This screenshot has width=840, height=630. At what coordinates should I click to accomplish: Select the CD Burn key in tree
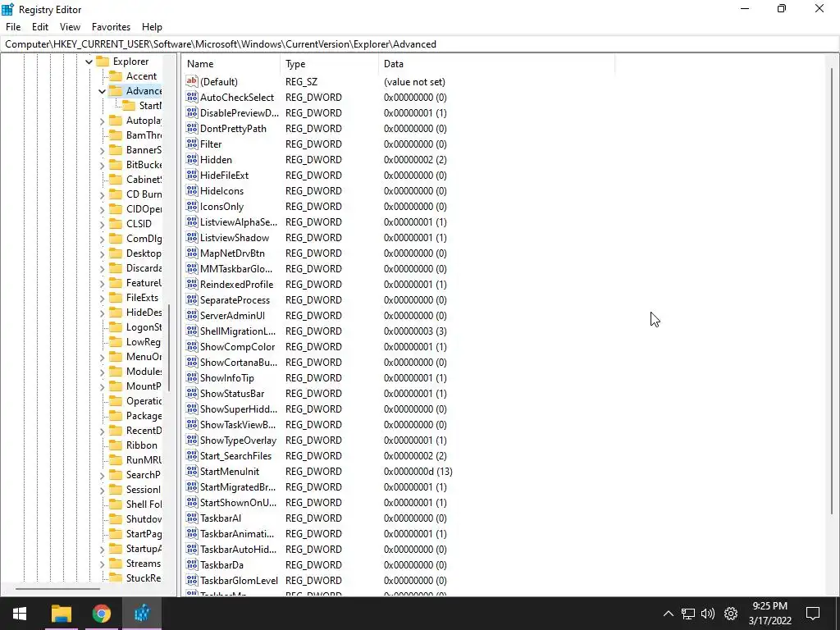(x=144, y=194)
